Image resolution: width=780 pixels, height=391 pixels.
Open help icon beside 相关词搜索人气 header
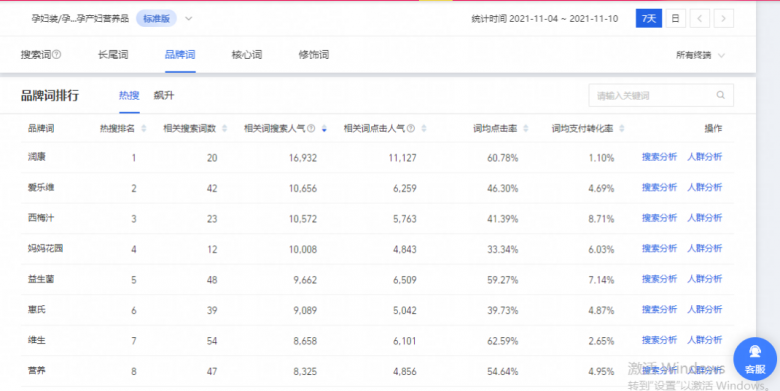pos(311,128)
